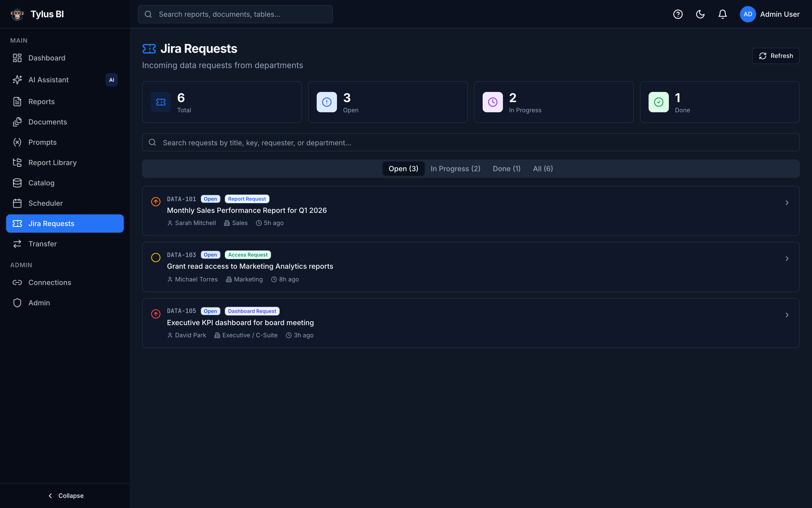Click the Access Request badge
Image resolution: width=812 pixels, height=508 pixels.
pos(248,255)
